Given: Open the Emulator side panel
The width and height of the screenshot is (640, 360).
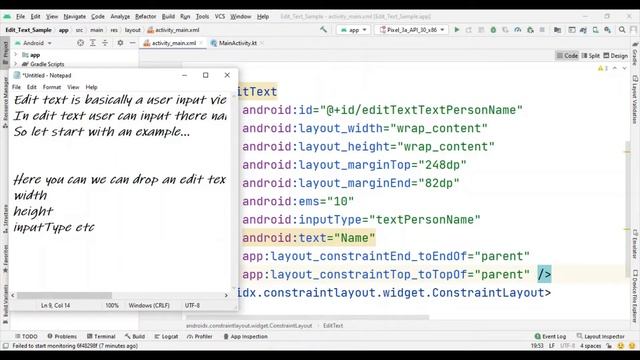Looking at the screenshot, I should tap(635, 243).
